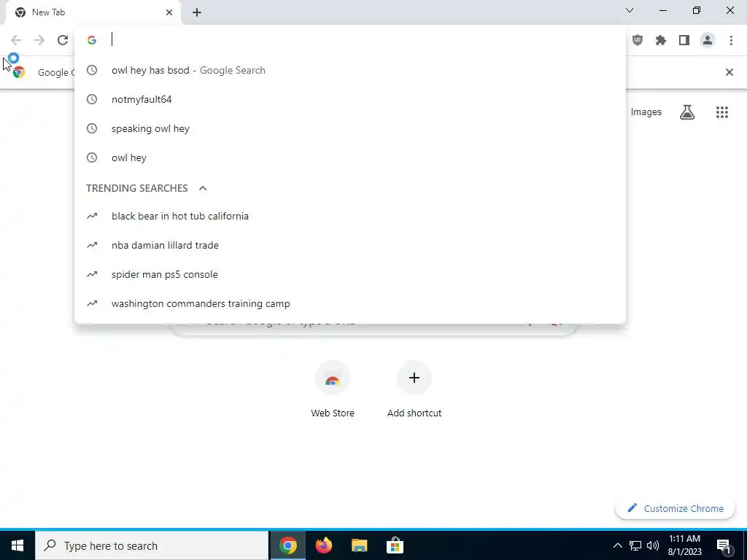Open the Search Labs flask icon

coord(687,112)
